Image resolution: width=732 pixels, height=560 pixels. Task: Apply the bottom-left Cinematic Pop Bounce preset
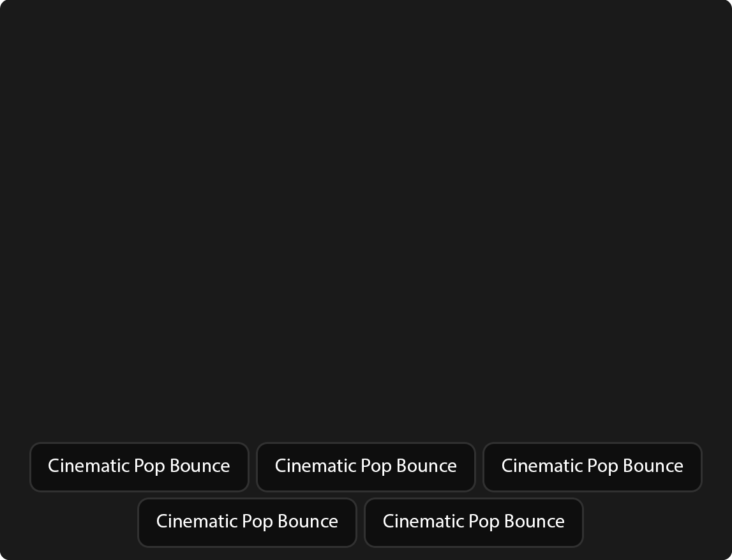point(247,522)
